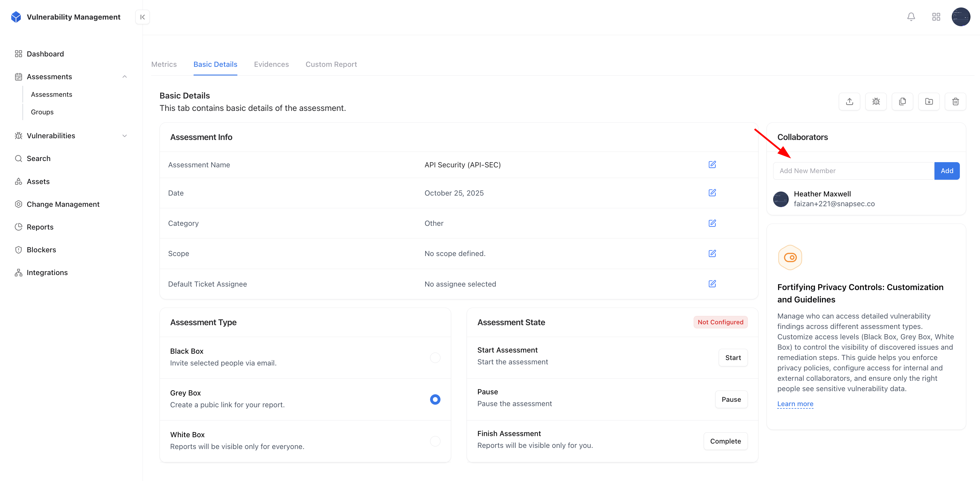Deselect the Grey Box radio button

coord(435,399)
